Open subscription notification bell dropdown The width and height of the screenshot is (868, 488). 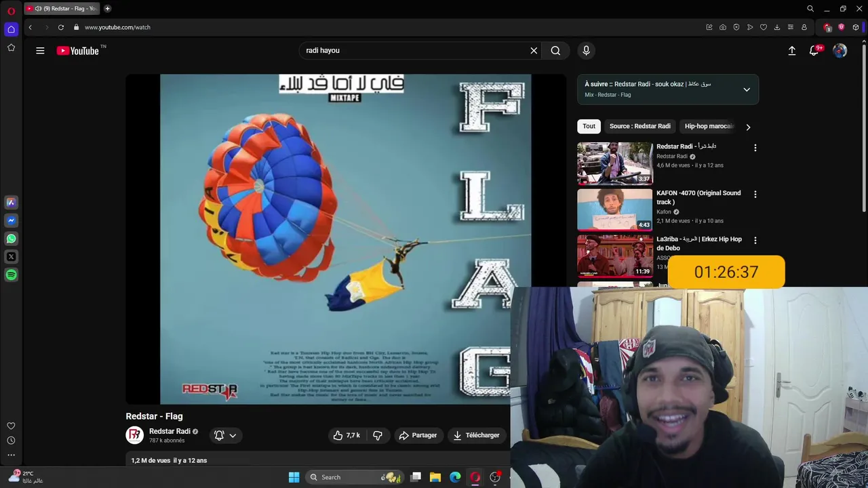(225, 435)
